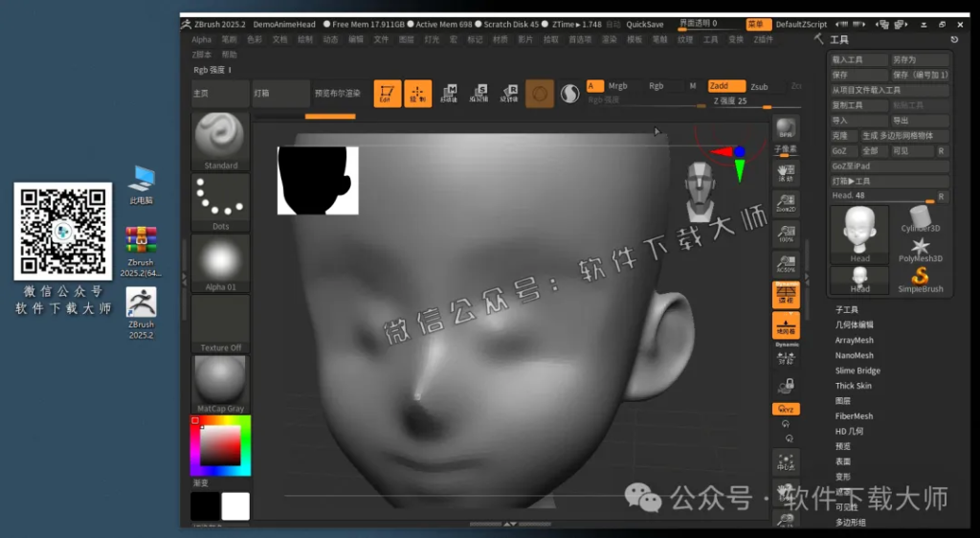
Task: Click the local symmetry icon below Dynamic
Action: 786,358
